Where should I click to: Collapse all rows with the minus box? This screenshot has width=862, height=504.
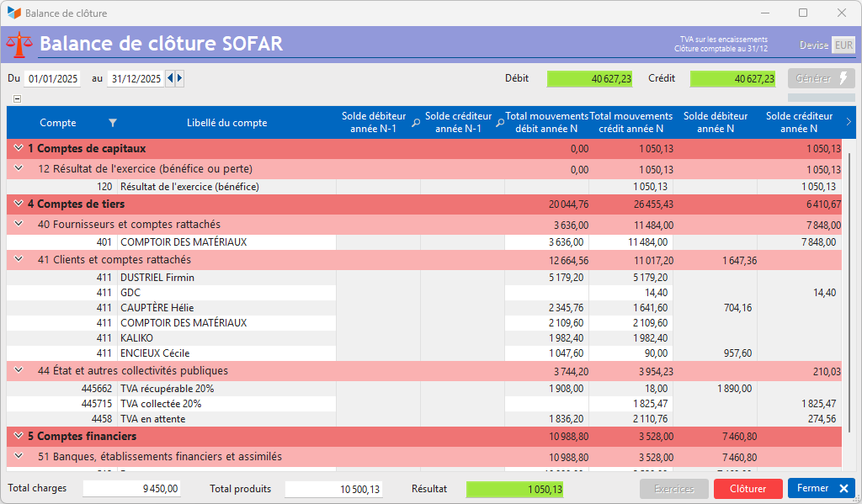point(17,98)
